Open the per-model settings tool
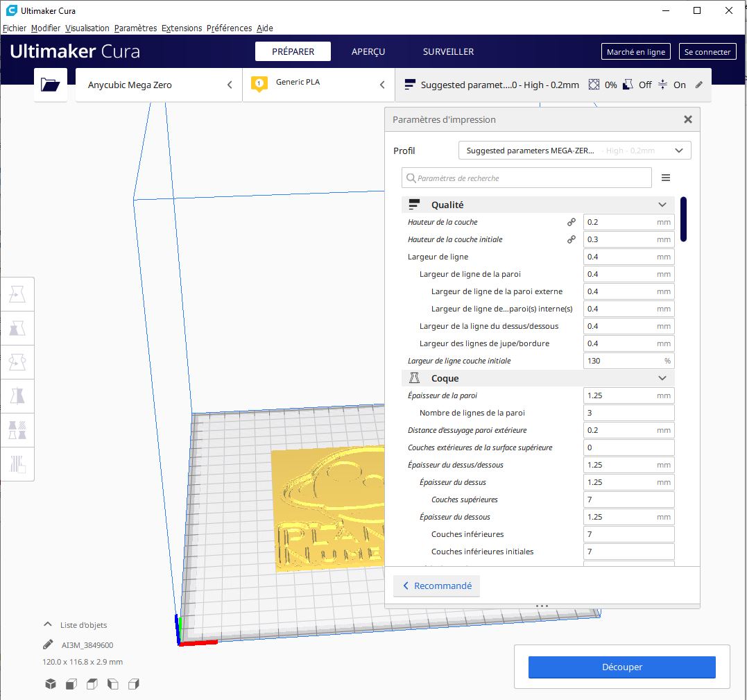 (17, 430)
